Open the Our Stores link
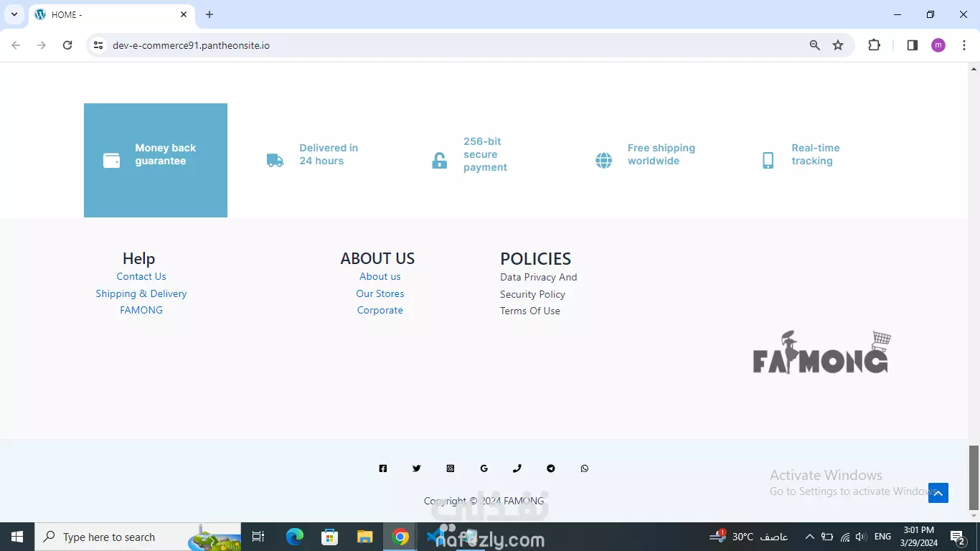This screenshot has height=551, width=980. [x=380, y=293]
